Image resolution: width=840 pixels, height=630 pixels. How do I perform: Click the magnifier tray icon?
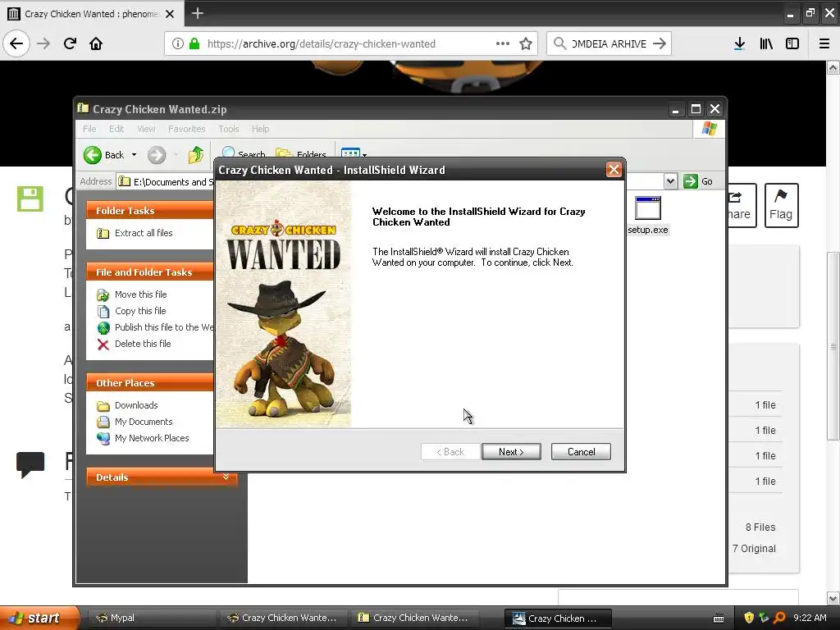779,618
